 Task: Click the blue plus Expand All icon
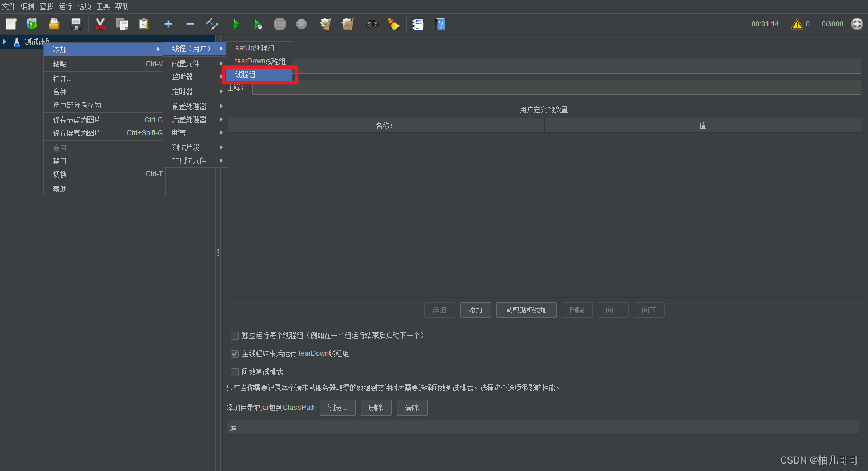click(x=168, y=24)
